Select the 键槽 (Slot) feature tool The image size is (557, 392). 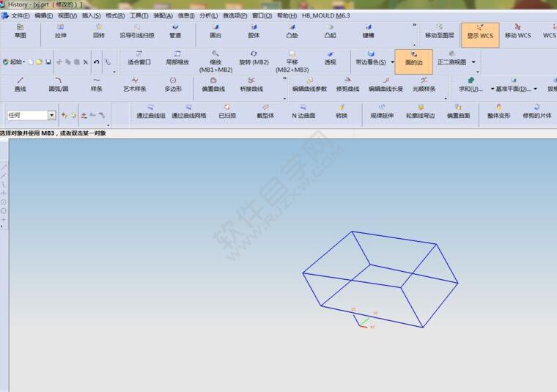(x=368, y=32)
